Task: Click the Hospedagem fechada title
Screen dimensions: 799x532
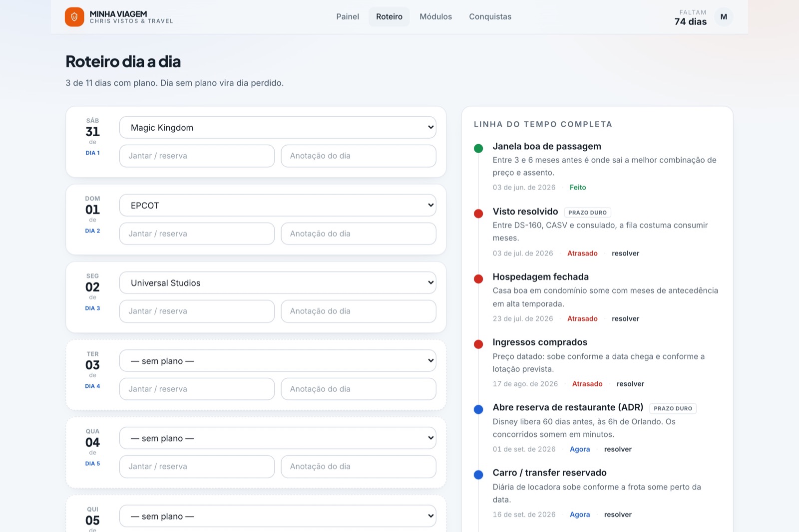Action: coord(541,277)
